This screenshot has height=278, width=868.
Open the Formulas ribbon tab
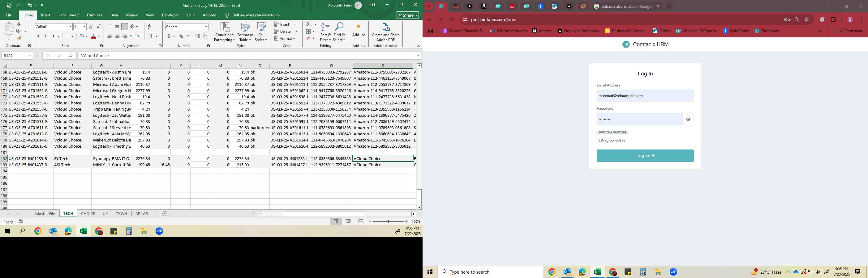click(94, 15)
